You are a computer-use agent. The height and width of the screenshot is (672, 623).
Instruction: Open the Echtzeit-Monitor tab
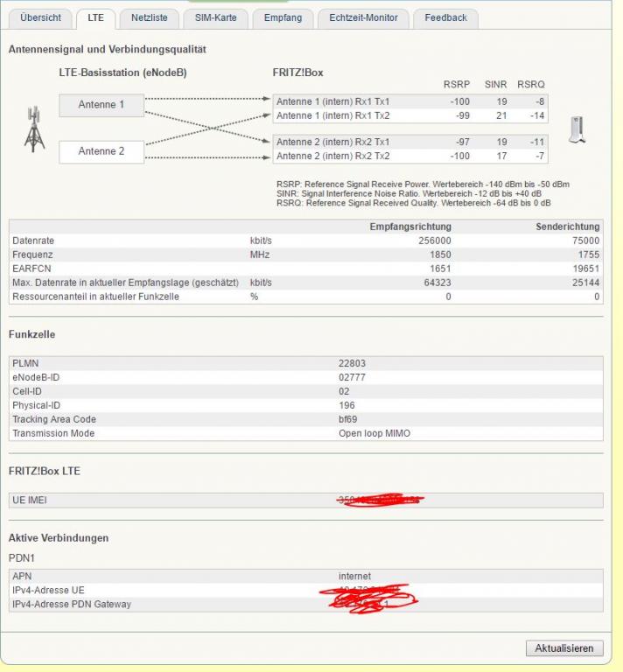coord(363,18)
